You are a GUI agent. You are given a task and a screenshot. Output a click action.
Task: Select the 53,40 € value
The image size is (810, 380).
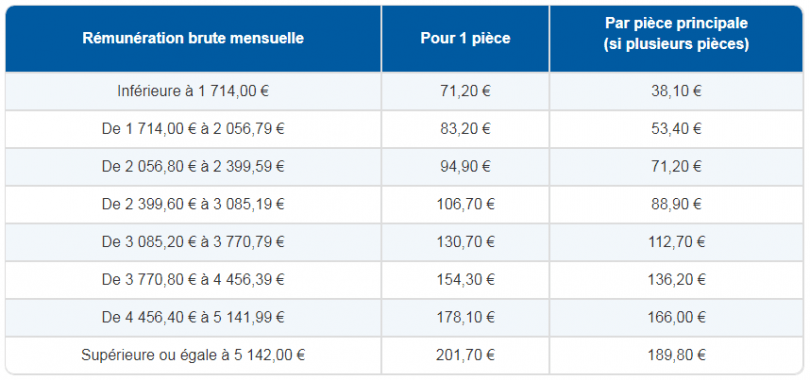click(x=677, y=129)
